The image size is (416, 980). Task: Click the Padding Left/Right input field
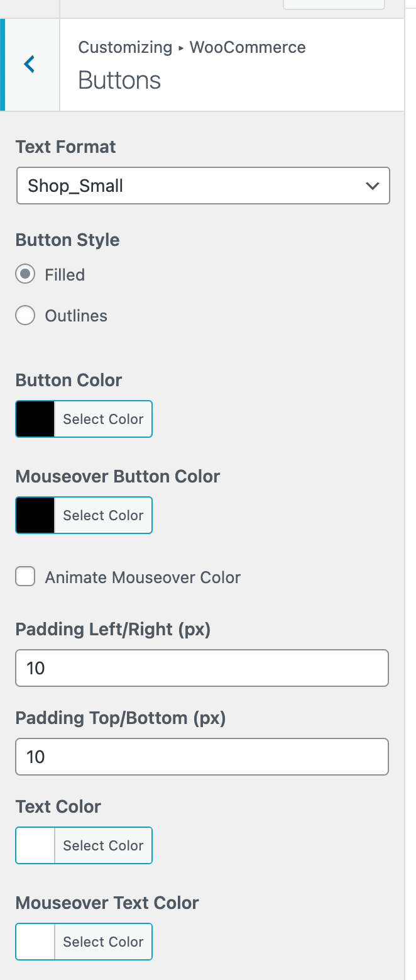pos(202,668)
